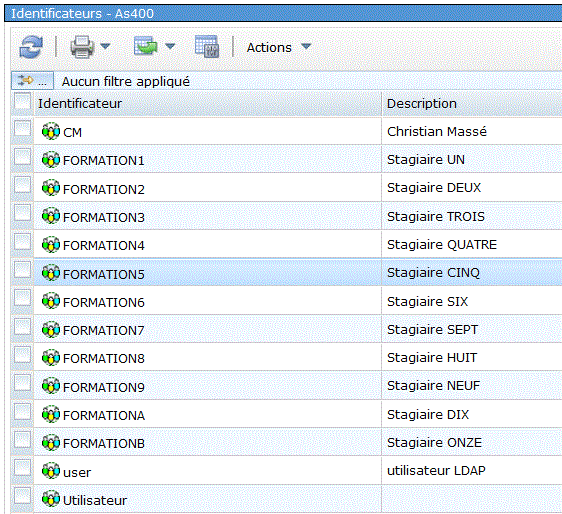Screen dimensions: 562x514
Task: Tick the select-all checkbox in the header row
Action: [22, 101]
